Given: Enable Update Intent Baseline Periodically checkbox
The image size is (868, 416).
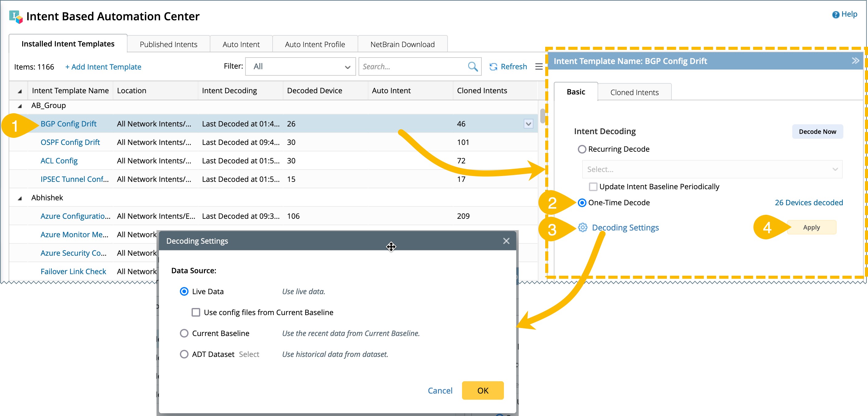Looking at the screenshot, I should click(593, 186).
